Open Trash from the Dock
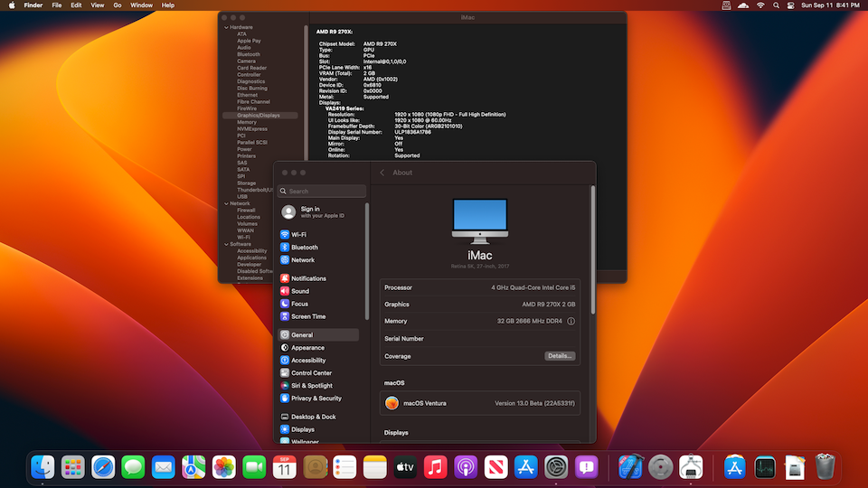 pyautogui.click(x=825, y=467)
